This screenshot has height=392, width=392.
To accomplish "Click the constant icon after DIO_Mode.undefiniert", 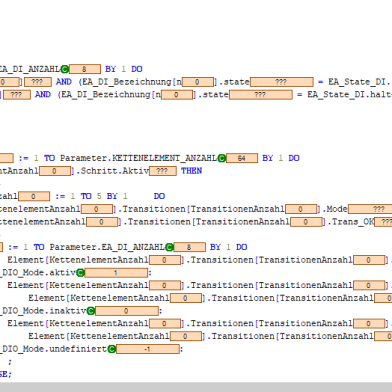I will click(112, 349).
